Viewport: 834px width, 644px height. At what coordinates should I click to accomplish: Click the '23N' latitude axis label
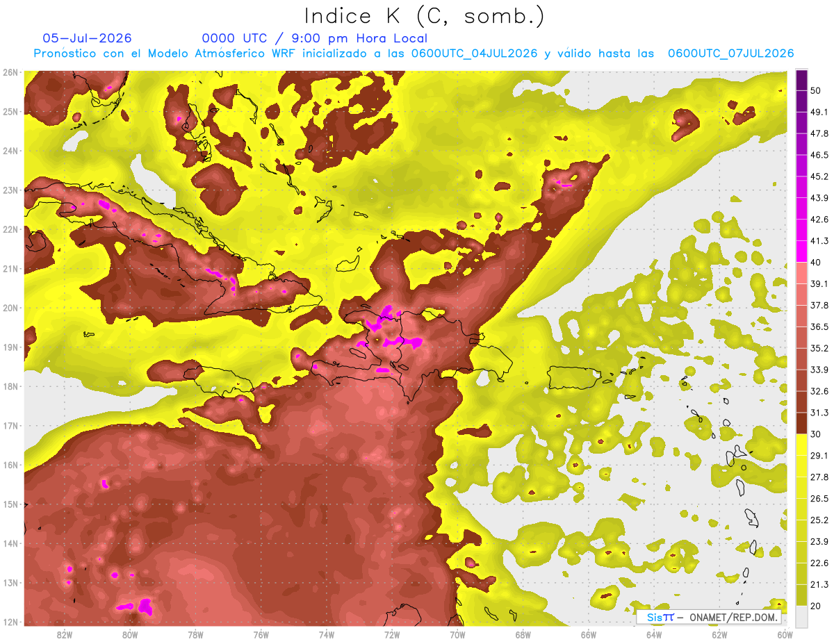click(10, 190)
